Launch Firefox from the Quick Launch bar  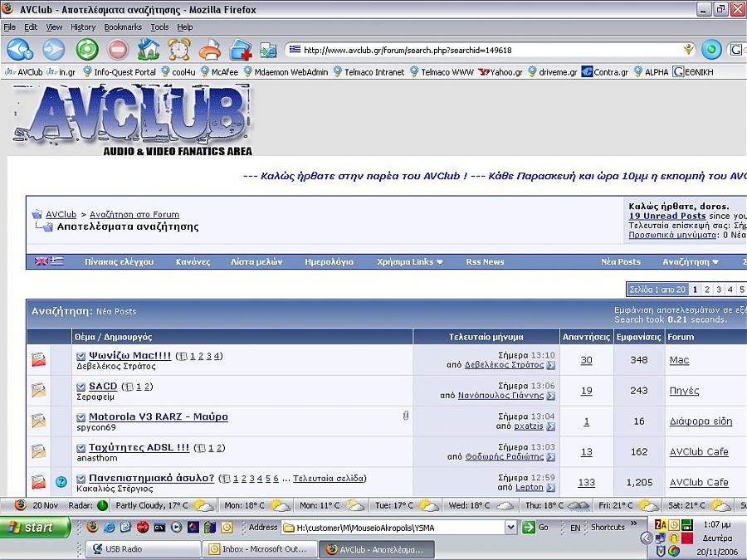[x=92, y=527]
